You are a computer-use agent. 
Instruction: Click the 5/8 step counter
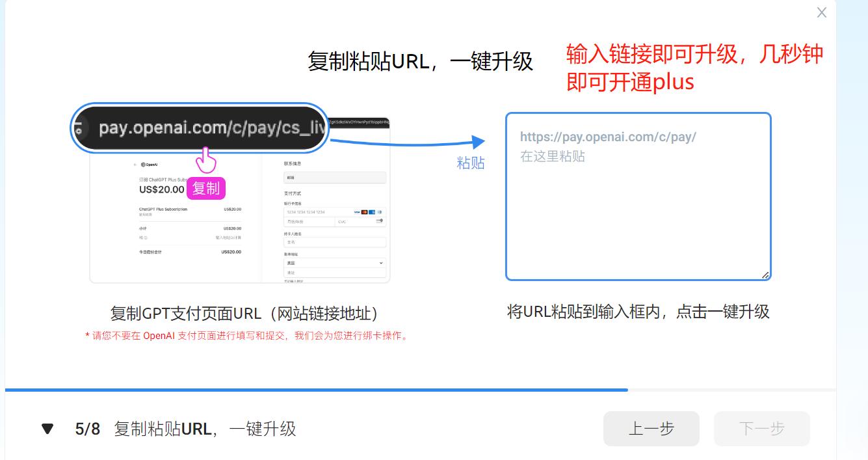point(88,429)
